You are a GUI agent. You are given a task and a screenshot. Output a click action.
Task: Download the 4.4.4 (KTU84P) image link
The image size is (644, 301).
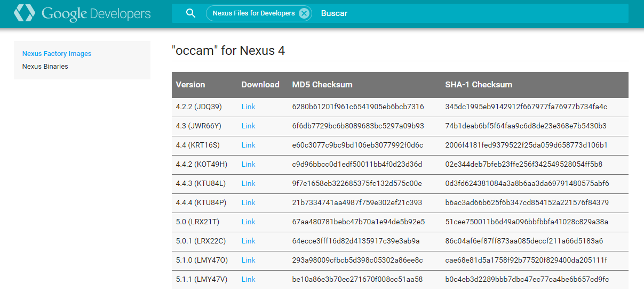248,202
